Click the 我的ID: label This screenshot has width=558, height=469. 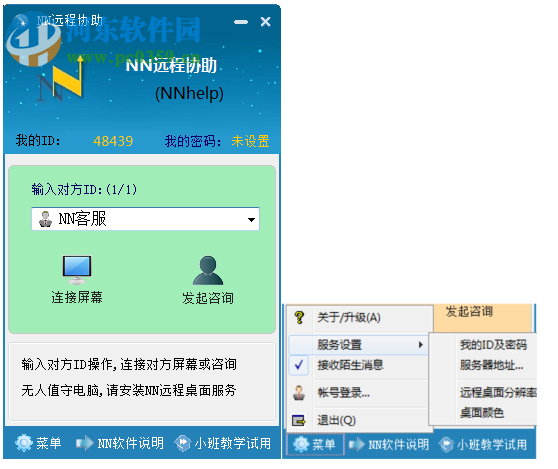point(38,140)
